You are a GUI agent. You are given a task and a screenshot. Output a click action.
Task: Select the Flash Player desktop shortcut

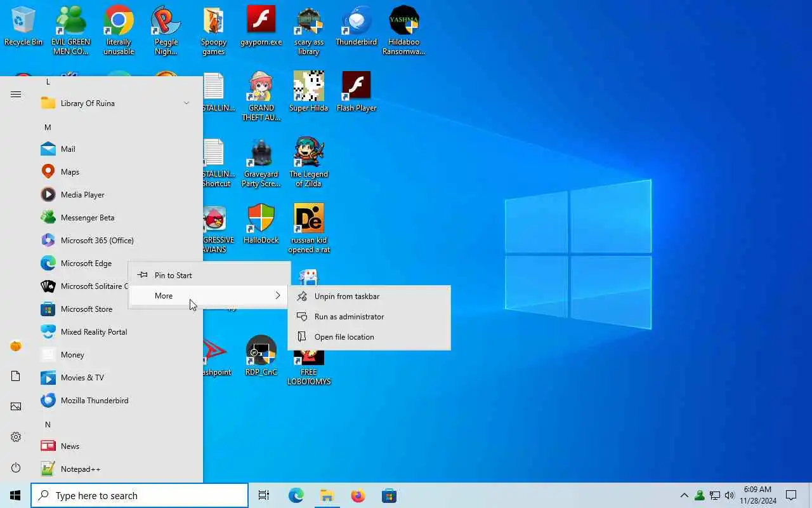coord(357,92)
